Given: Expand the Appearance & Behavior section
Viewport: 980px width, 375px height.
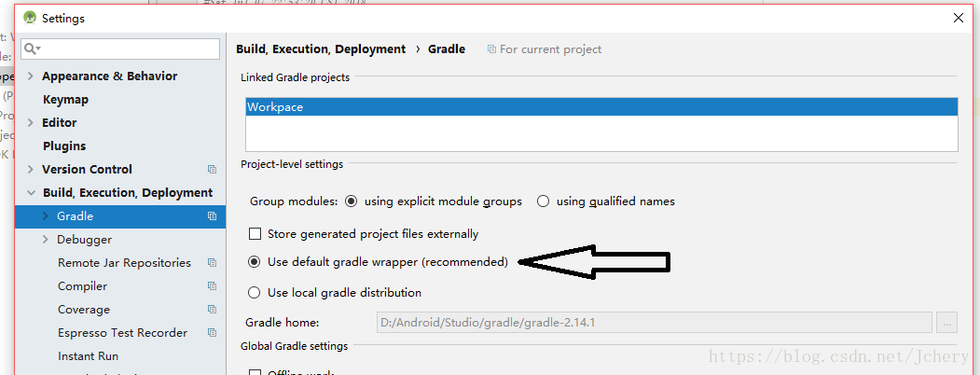Looking at the screenshot, I should click(31, 76).
